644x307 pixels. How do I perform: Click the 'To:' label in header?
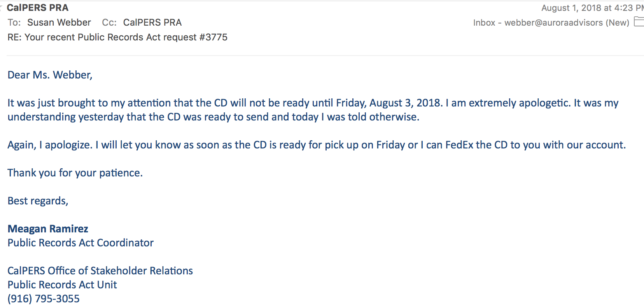click(14, 23)
